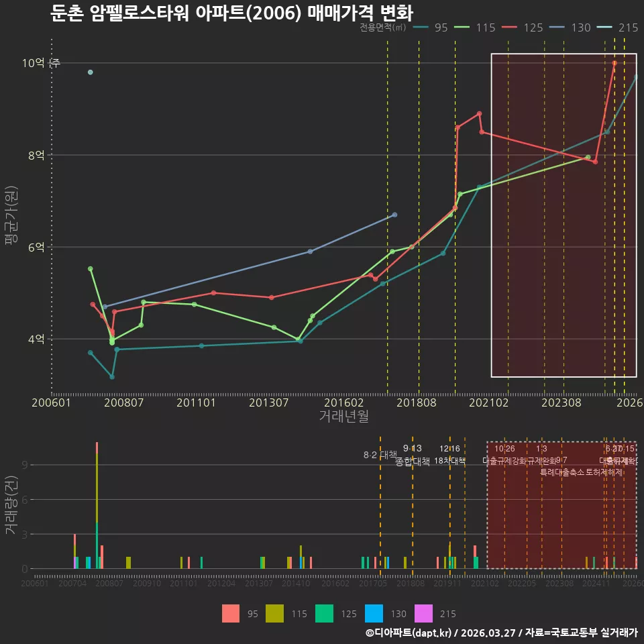Click the 토허제해제 annotation text
Image resolution: width=644 pixels, height=644 pixels.
coord(604,472)
